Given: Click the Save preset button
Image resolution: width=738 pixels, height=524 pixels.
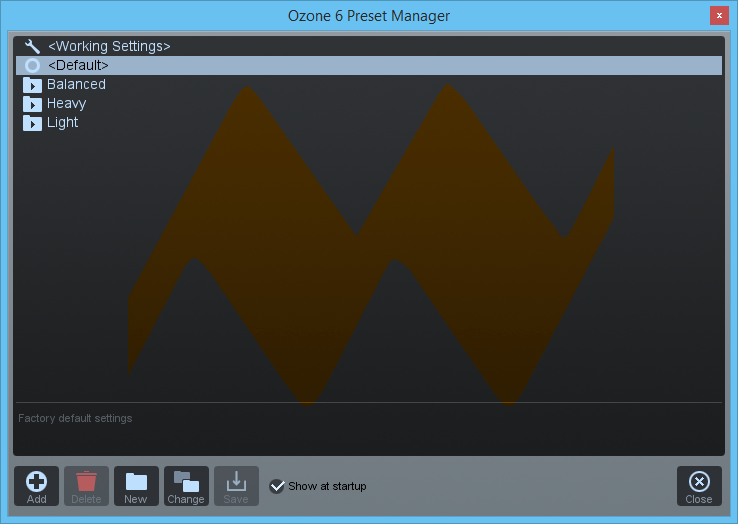Looking at the screenshot, I should (236, 486).
